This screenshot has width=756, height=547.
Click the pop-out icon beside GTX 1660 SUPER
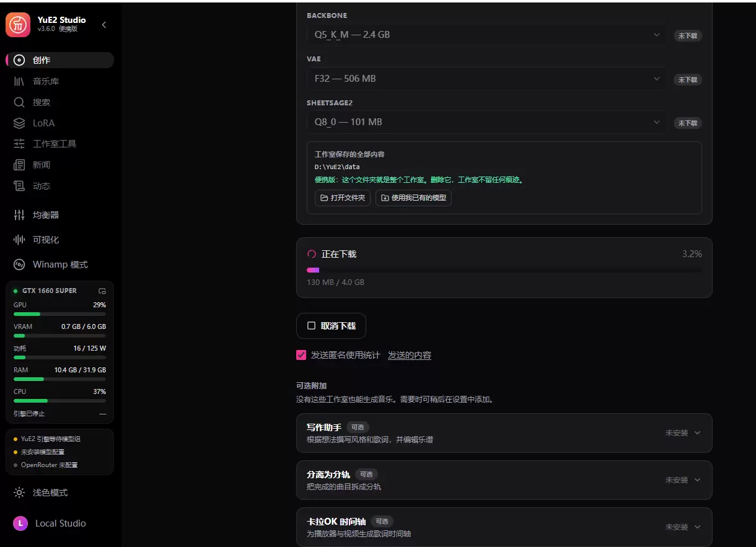[102, 291]
